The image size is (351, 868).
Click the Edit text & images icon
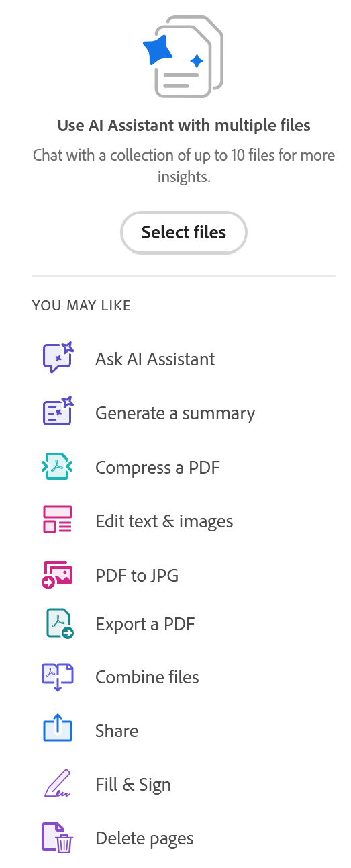click(58, 521)
